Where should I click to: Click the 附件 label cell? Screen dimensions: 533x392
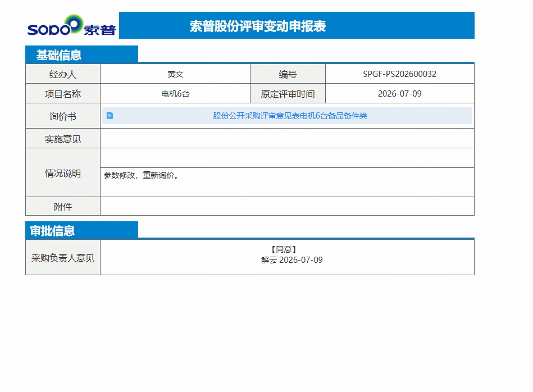[63, 206]
